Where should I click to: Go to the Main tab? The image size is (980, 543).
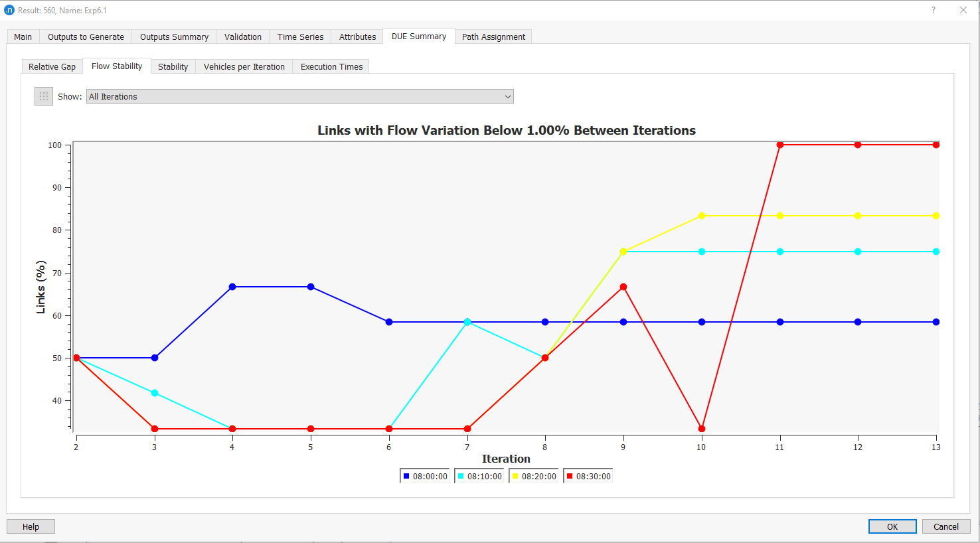pyautogui.click(x=23, y=37)
